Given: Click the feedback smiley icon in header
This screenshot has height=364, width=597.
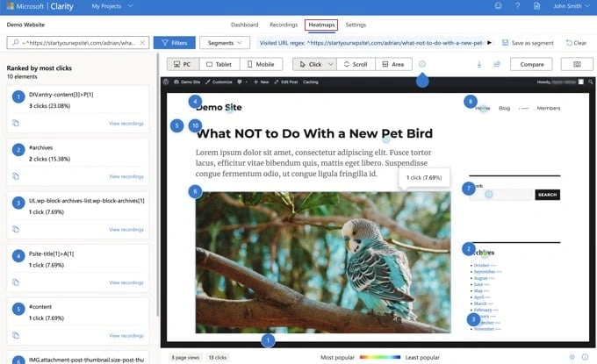Looking at the screenshot, I should tap(497, 7).
